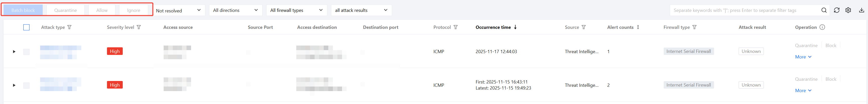Screen dimensions: 868x104
Task: Check the row with 2 alert counts
Action: point(26,85)
